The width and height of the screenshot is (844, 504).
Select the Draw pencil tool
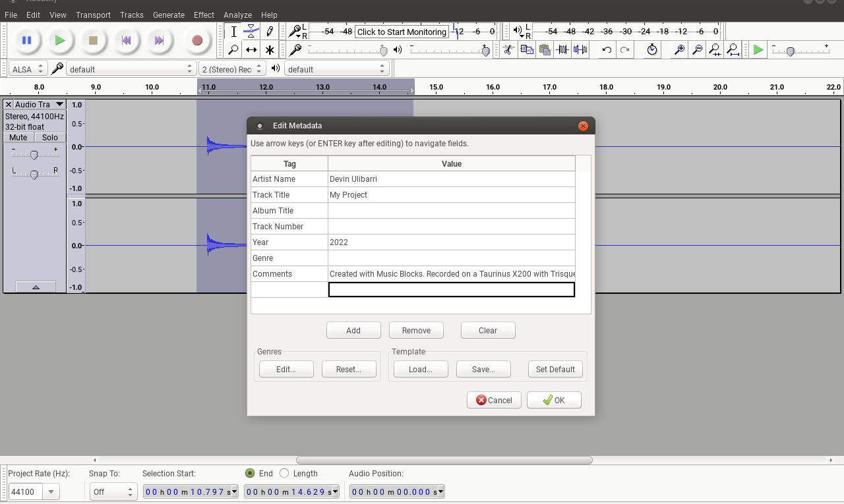tap(270, 31)
